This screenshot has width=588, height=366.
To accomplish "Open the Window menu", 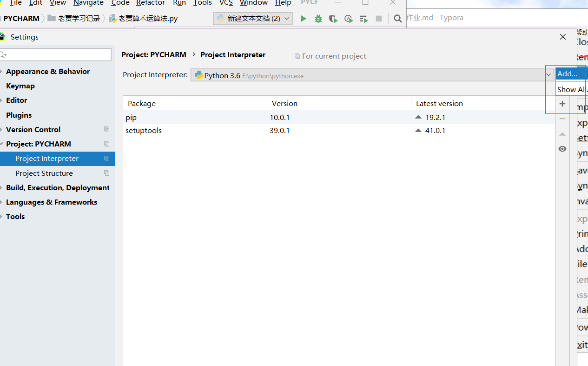I will [254, 3].
